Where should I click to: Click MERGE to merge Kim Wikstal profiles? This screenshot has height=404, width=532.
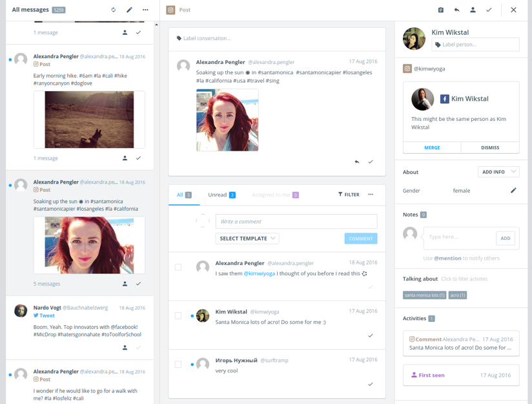(432, 147)
